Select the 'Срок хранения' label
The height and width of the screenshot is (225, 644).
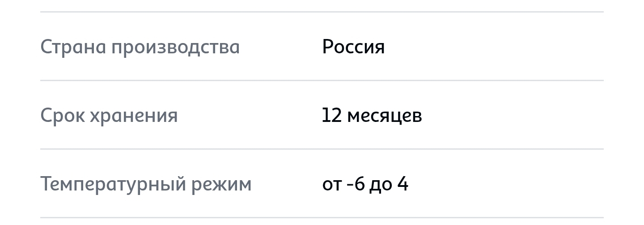click(x=109, y=116)
